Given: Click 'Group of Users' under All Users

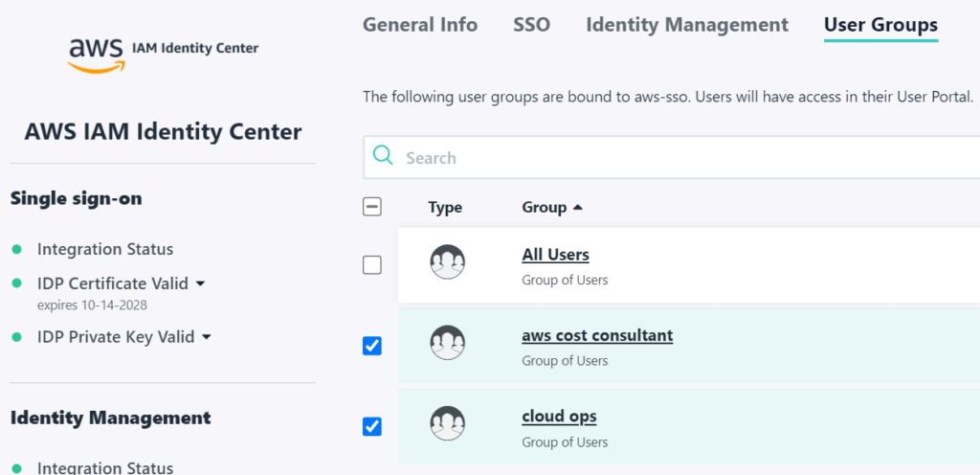Looking at the screenshot, I should (565, 280).
